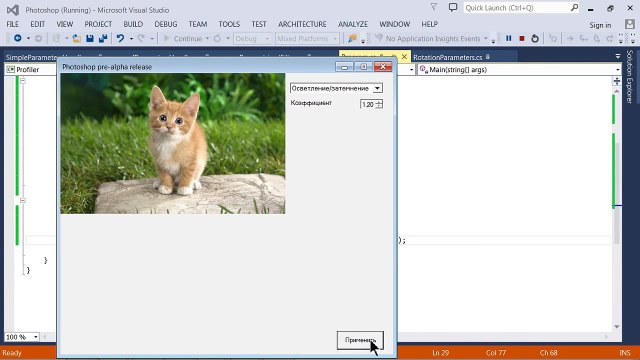Restart debugging with circular arrow icon
Screen dimensions: 640x360
tap(535, 39)
